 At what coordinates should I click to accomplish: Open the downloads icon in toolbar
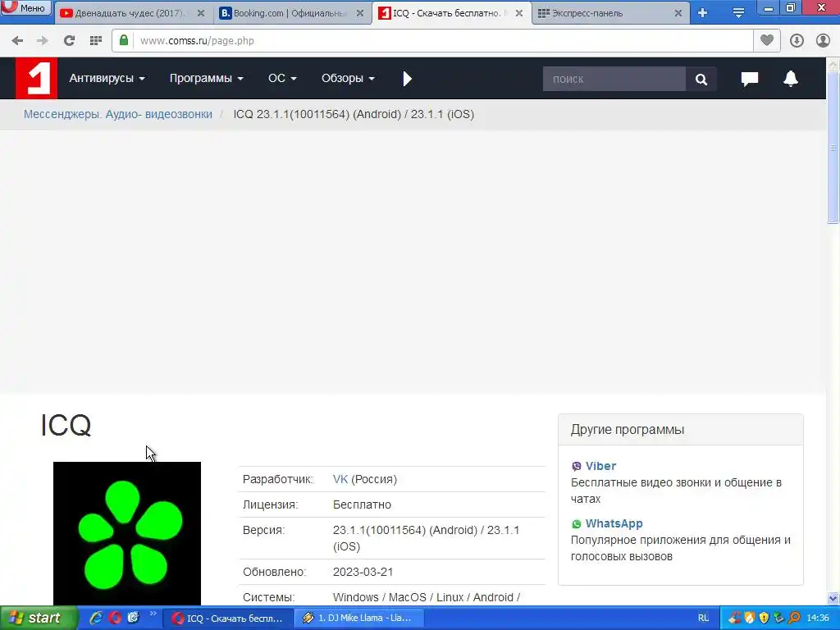pos(797,41)
